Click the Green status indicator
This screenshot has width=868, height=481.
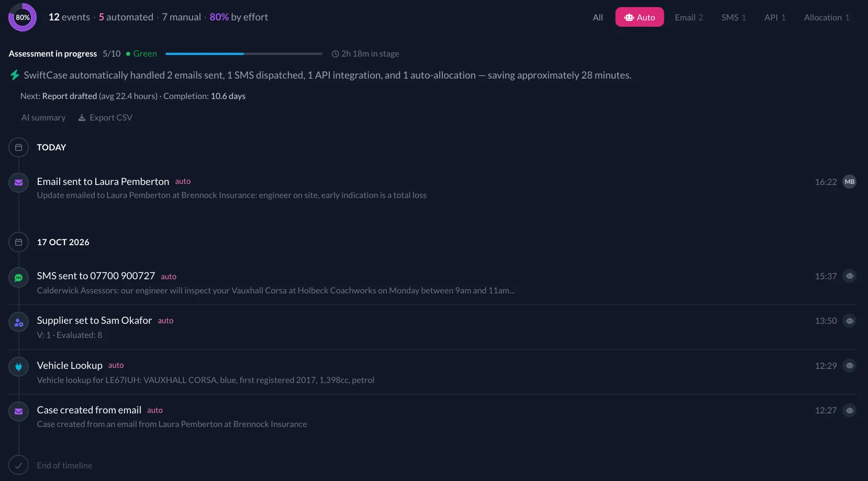[141, 53]
